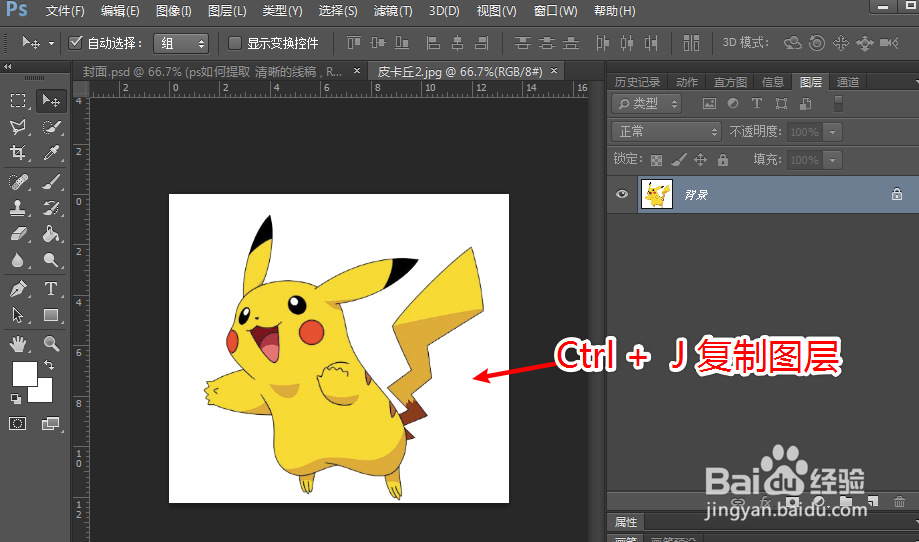Uncheck the 自动选择 checkbox
Image resolution: width=919 pixels, height=542 pixels.
point(75,43)
